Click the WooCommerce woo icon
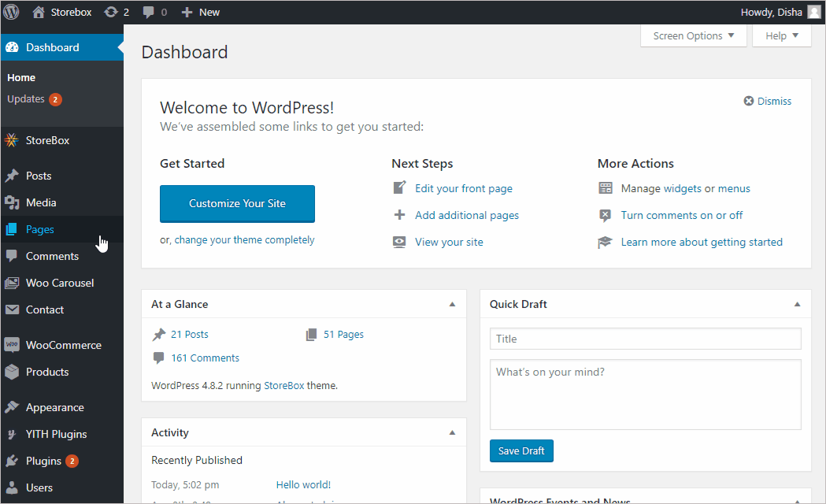Viewport: 826px width, 504px height. (x=12, y=344)
